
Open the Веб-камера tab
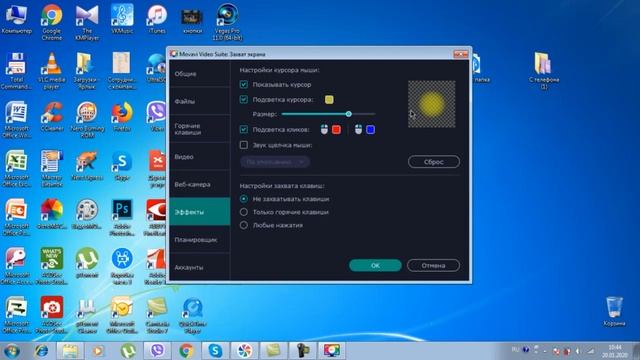(200, 184)
